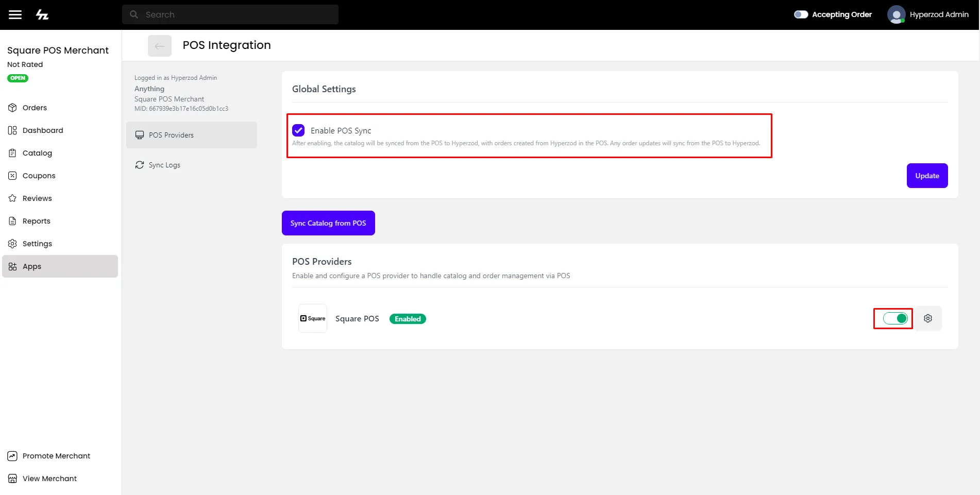980x495 pixels.
Task: Click the POS Providers monitor icon
Action: (140, 135)
